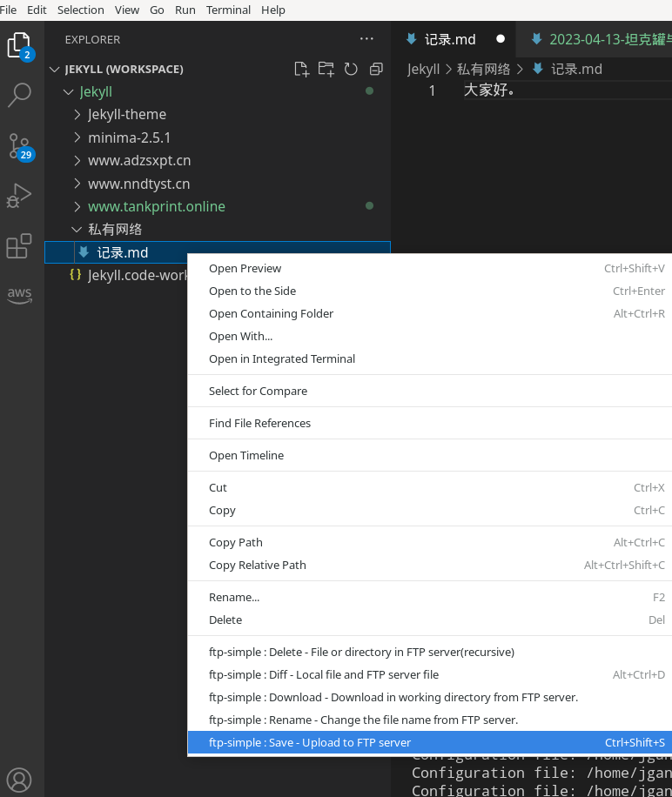Open the Help menu
The height and width of the screenshot is (797, 672).
click(x=273, y=10)
